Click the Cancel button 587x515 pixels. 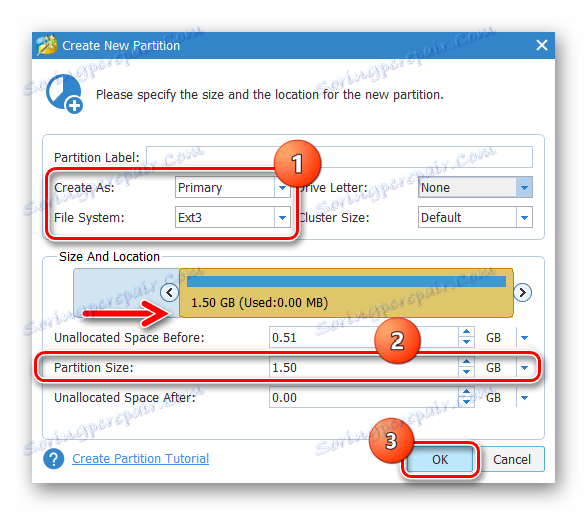tap(512, 459)
